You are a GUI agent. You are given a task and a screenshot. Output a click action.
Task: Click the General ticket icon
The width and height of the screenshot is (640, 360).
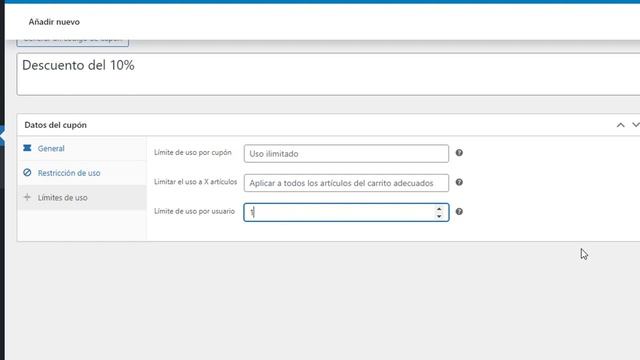27,148
